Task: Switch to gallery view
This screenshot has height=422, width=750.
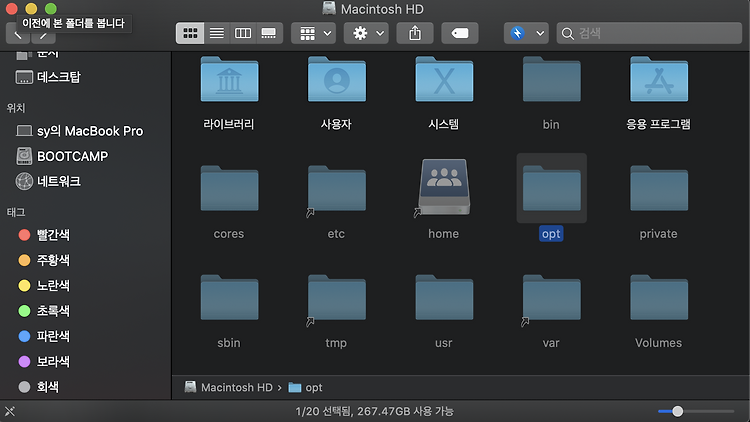Action: [x=269, y=33]
